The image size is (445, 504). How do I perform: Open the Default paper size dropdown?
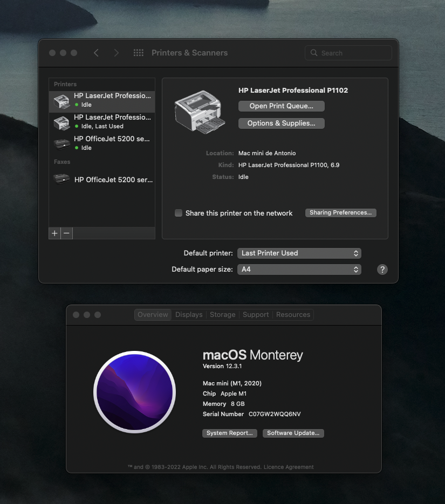(x=299, y=270)
